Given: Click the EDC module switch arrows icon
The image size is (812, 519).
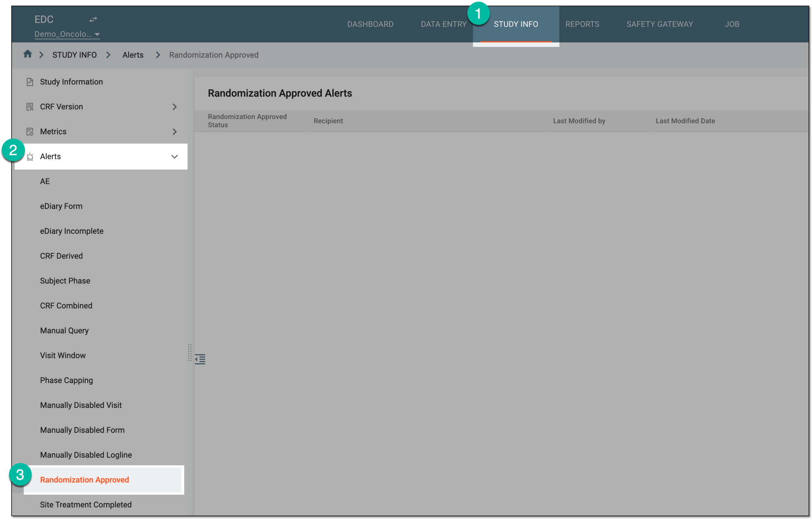Looking at the screenshot, I should pyautogui.click(x=93, y=19).
